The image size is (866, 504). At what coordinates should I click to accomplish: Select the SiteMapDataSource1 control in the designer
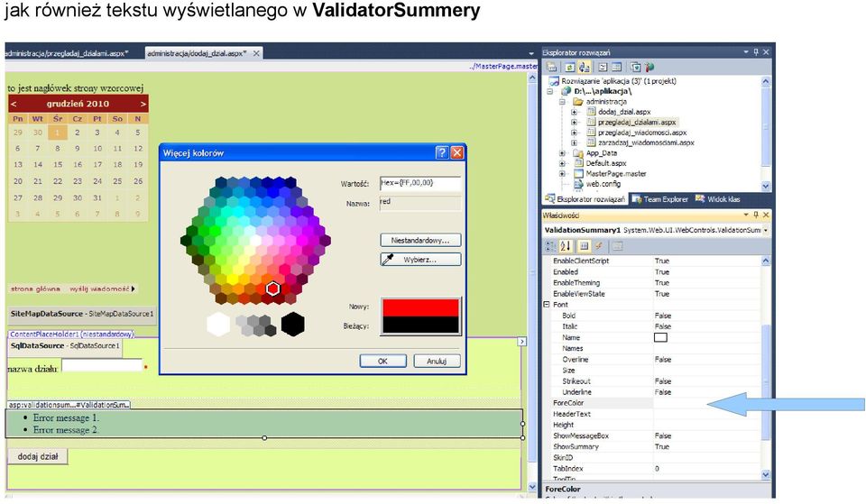pyautogui.click(x=82, y=314)
